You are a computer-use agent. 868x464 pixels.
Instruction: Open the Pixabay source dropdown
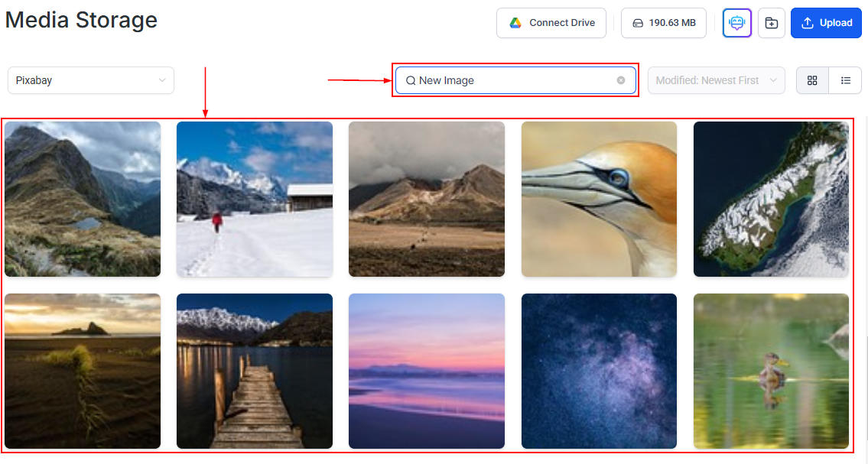[90, 80]
